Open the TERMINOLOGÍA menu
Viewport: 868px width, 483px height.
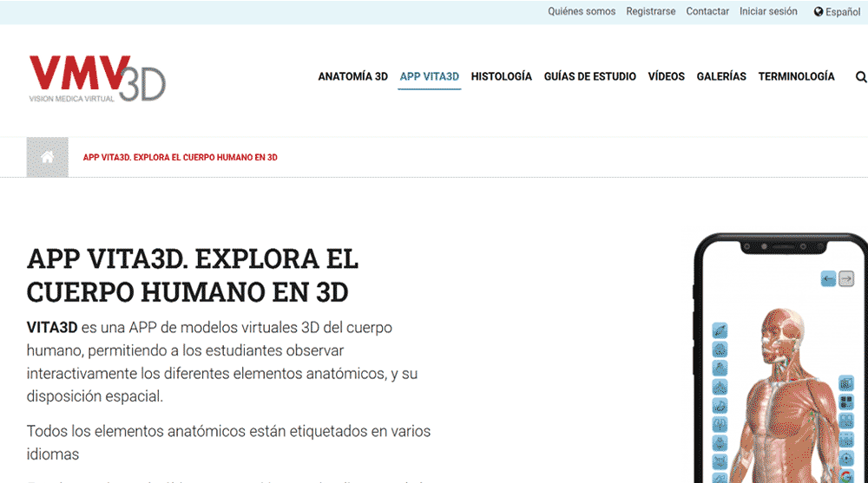pyautogui.click(x=796, y=76)
